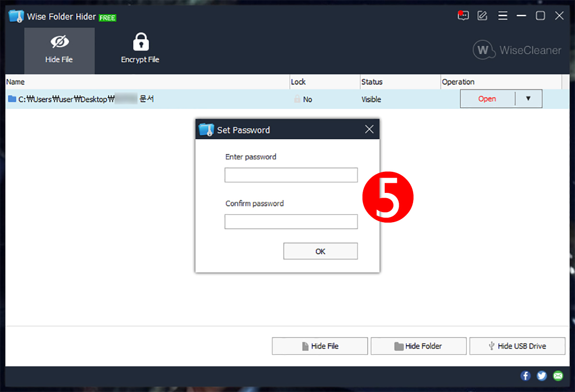Click the Hide Folder button

click(419, 346)
